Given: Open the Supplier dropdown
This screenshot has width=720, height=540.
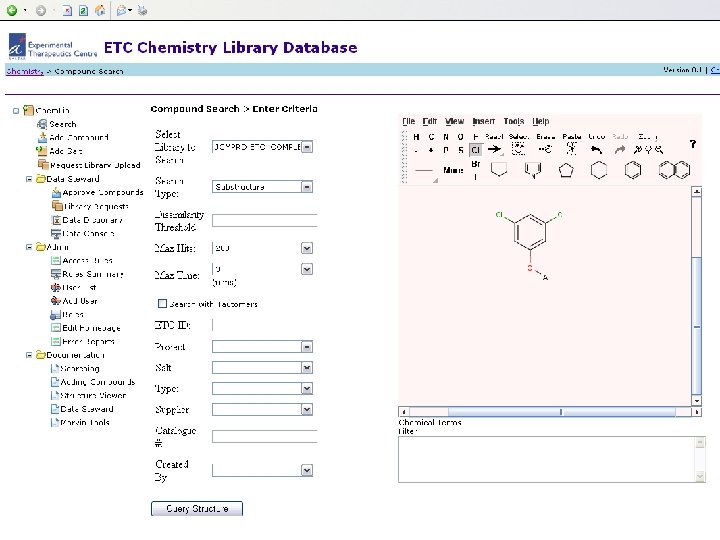Looking at the screenshot, I should point(307,410).
